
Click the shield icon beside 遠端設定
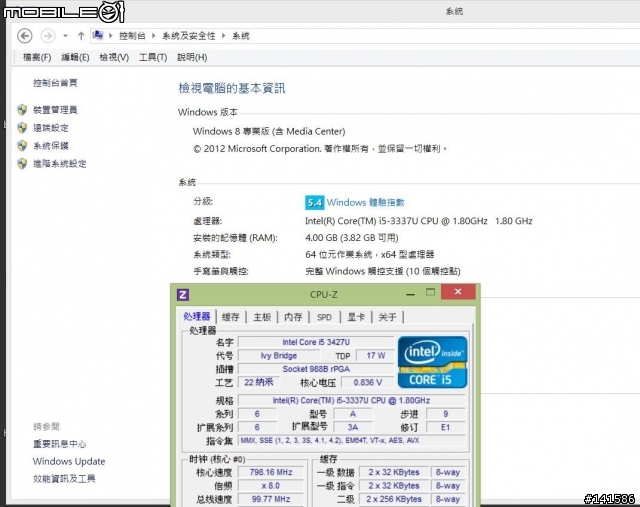(22, 128)
